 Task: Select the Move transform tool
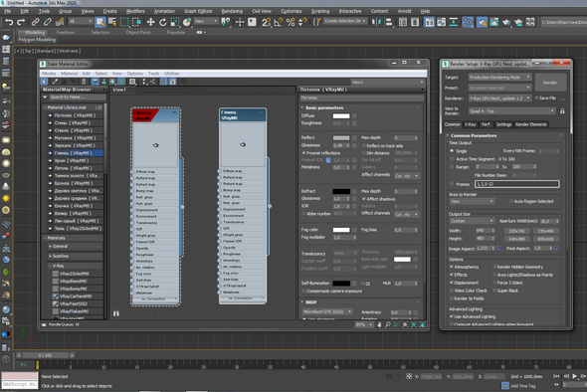click(x=150, y=23)
